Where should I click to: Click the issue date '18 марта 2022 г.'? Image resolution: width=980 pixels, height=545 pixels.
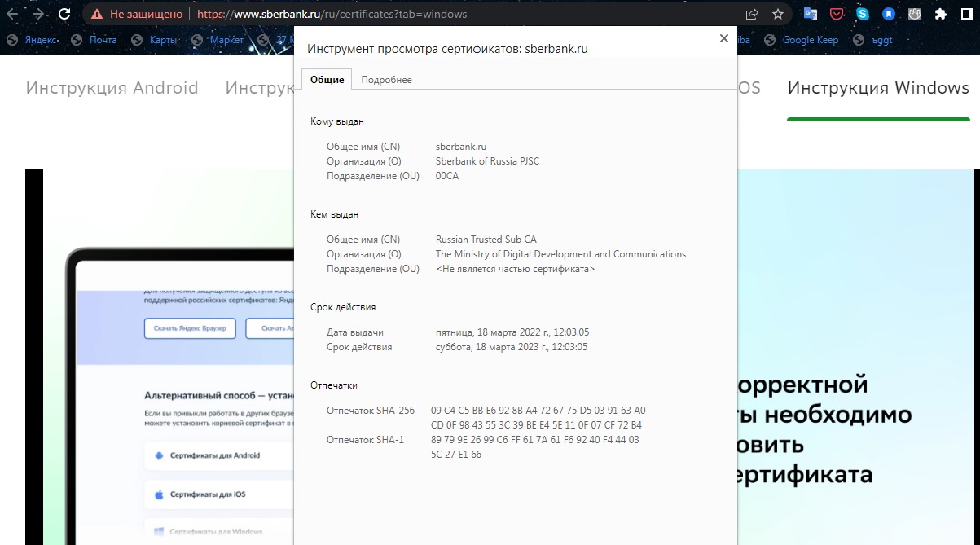512,332
